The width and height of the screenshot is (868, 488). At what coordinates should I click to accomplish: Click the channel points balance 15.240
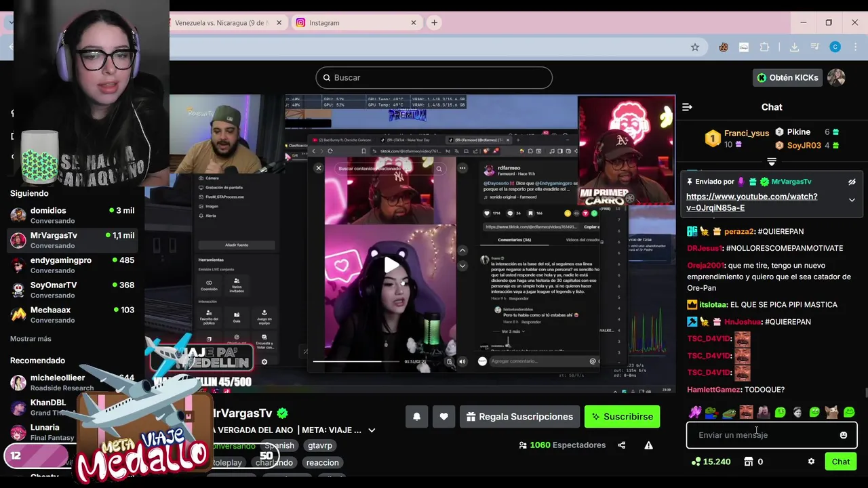pos(711,462)
